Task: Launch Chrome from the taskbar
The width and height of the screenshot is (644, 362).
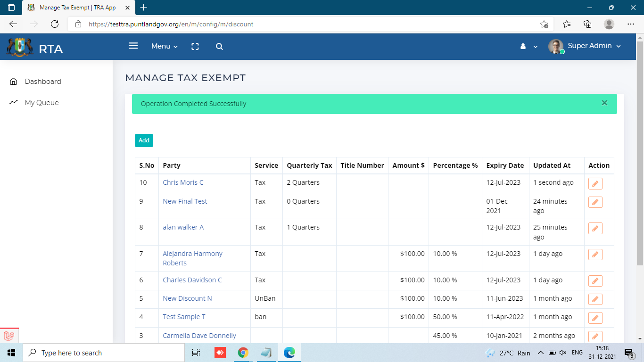Action: click(243, 353)
